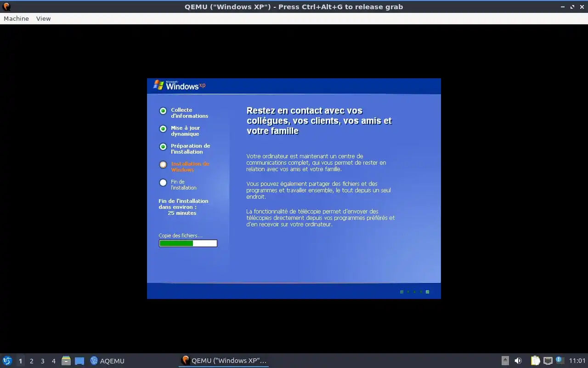Click the removable media eject icon
The width and height of the screenshot is (588, 368).
click(x=505, y=361)
